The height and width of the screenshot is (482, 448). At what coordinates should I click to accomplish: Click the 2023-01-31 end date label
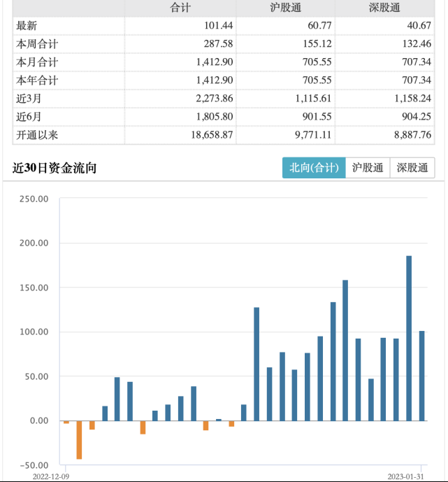click(x=407, y=476)
